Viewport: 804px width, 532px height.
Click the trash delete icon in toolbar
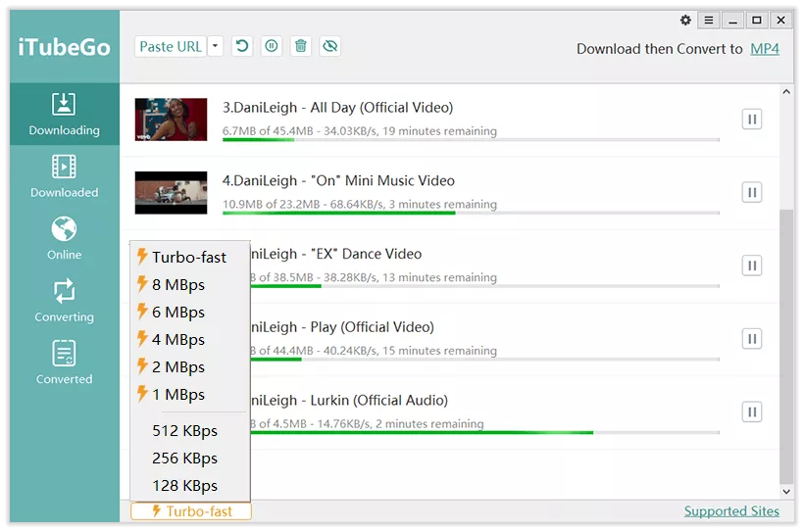tap(301, 46)
